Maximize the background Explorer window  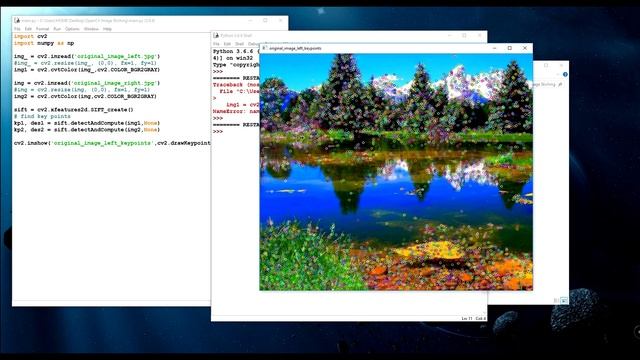pos(546,65)
